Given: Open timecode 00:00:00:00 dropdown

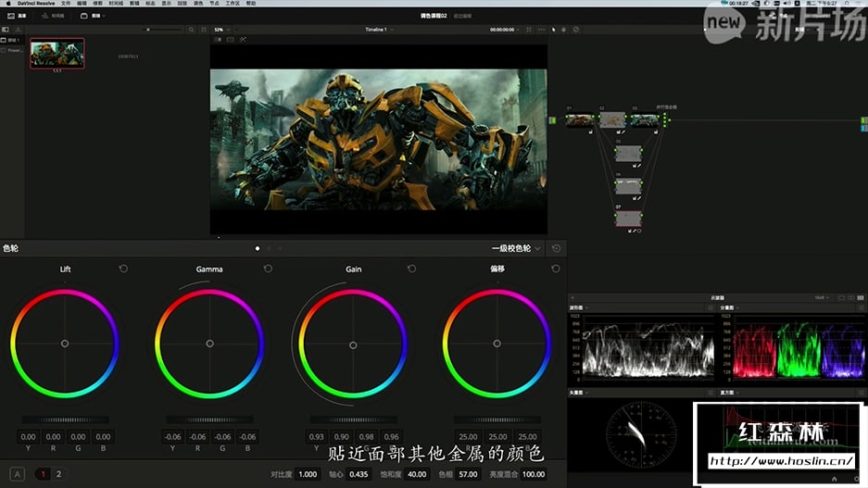Looking at the screenshot, I should (504, 30).
